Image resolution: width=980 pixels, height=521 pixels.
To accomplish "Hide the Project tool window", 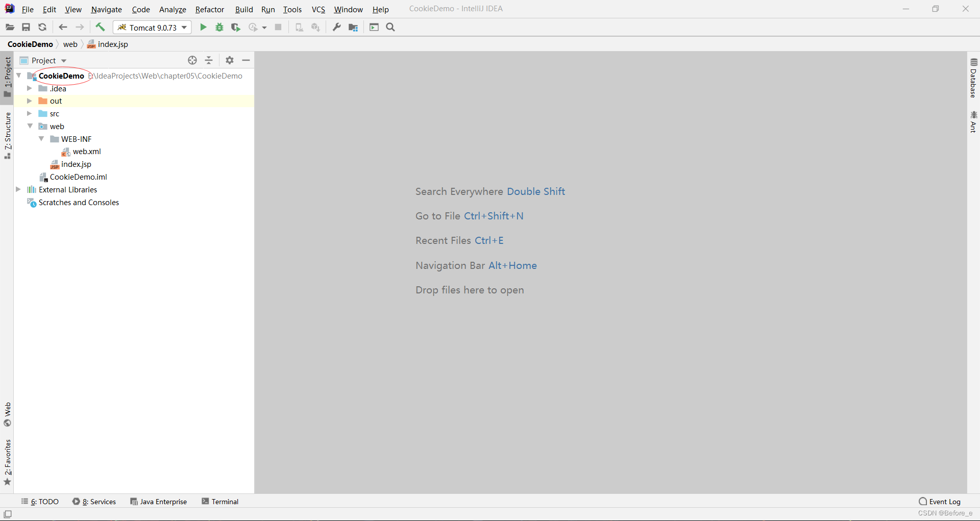I will (246, 60).
